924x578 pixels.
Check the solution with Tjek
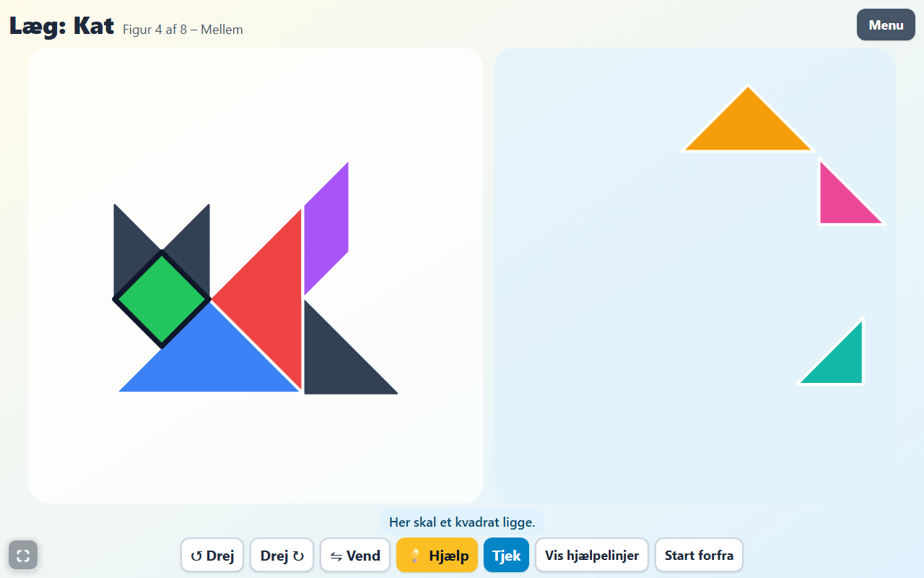[506, 555]
